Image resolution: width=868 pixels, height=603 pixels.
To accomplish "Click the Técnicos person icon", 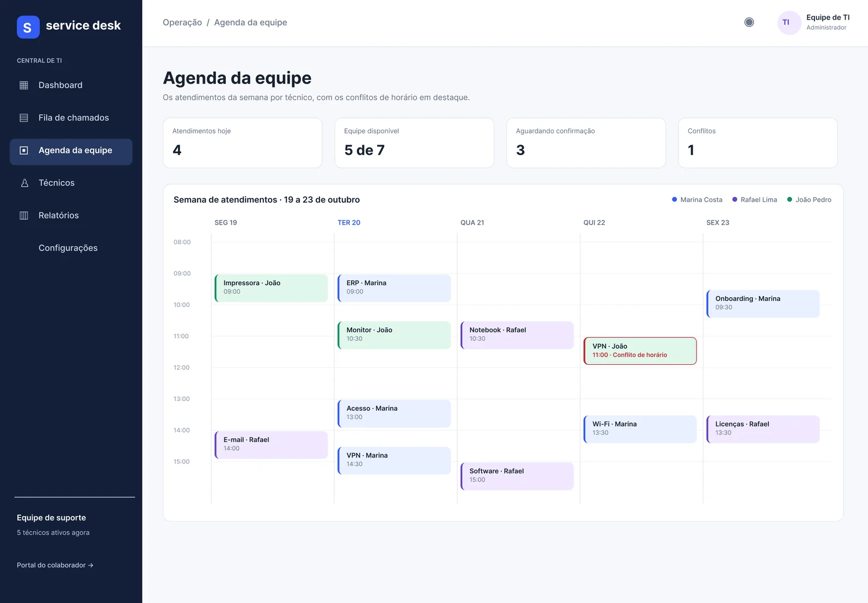I will pos(24,183).
